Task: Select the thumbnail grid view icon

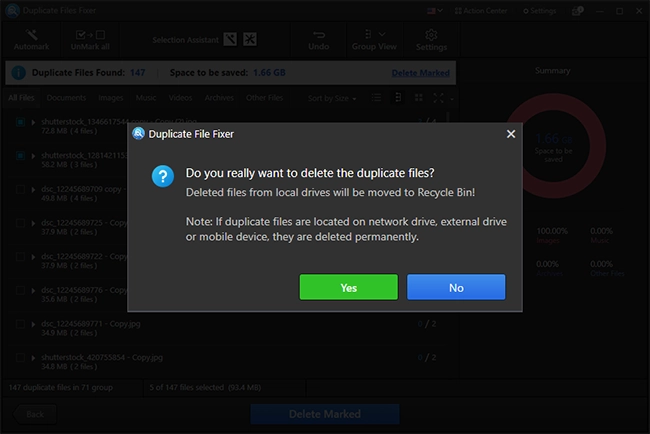Action: [x=419, y=98]
